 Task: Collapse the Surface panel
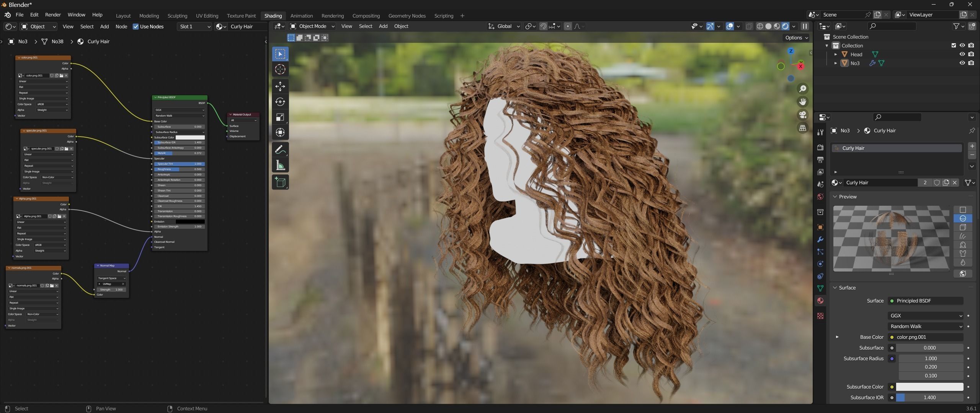pyautogui.click(x=835, y=288)
